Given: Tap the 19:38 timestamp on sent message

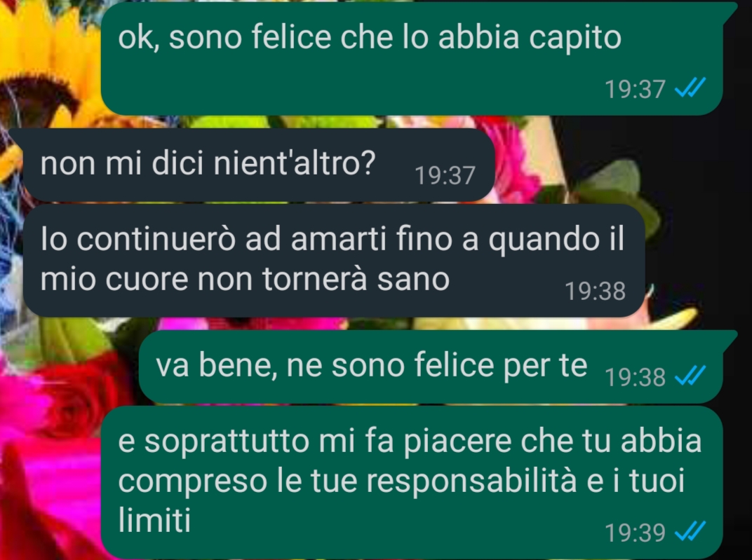Looking at the screenshot, I should [x=635, y=377].
